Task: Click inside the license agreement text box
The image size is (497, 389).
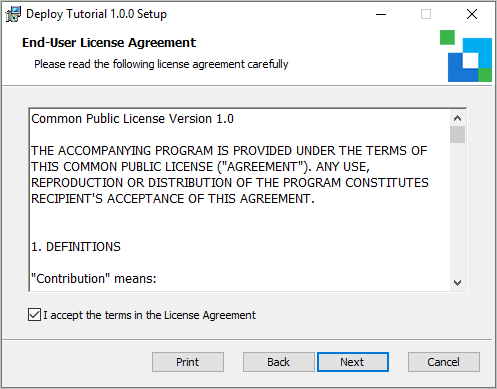Action: pos(239,200)
